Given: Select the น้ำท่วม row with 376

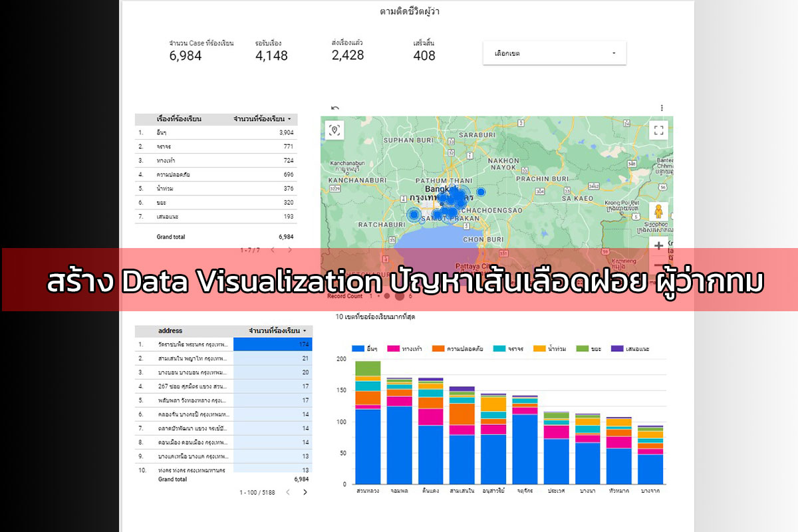Looking at the screenshot, I should tap(215, 189).
